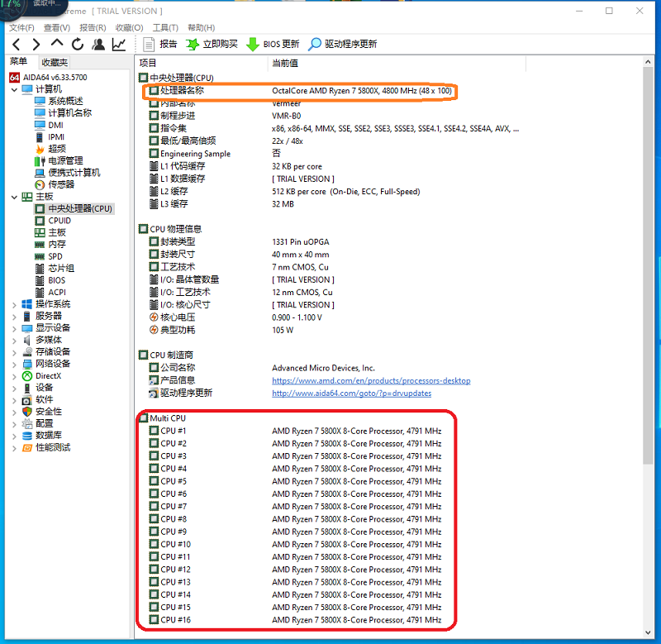Go up one level with up arrow
This screenshot has height=644, width=661.
57,43
